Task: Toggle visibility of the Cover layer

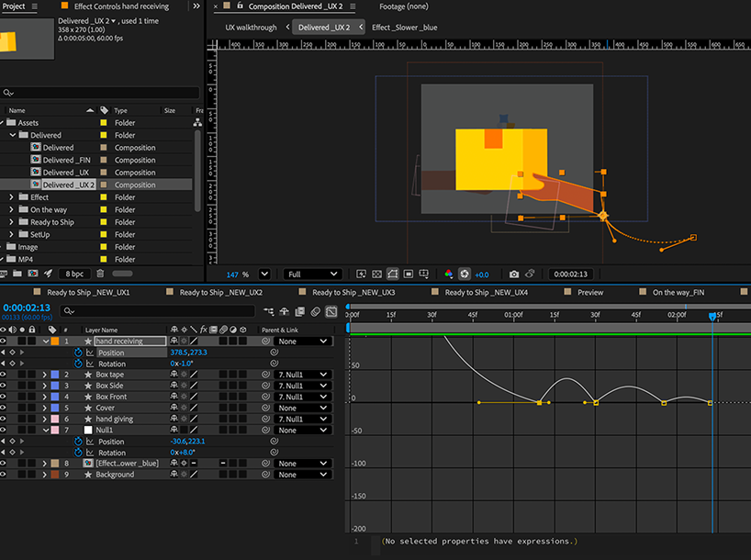Action: coord(4,408)
